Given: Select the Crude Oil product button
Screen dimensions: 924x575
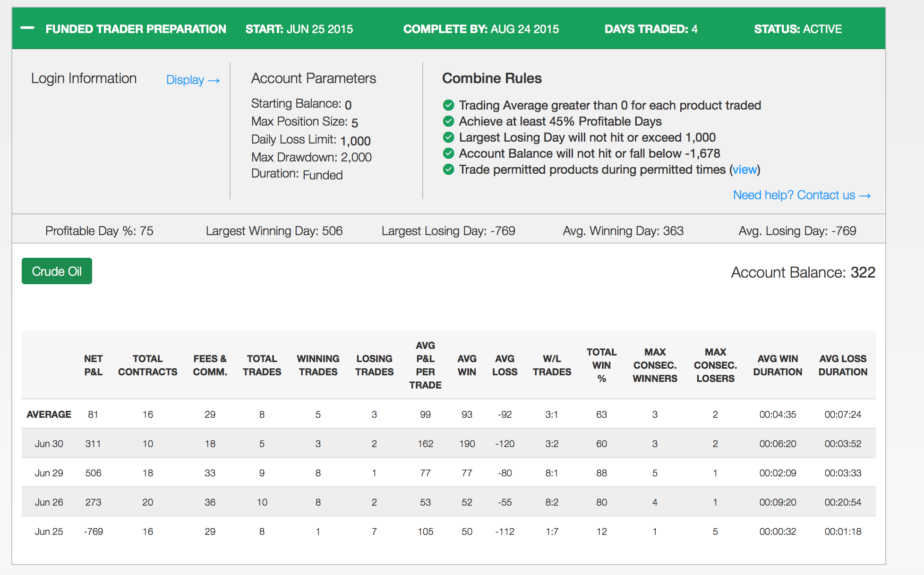Looking at the screenshot, I should tap(57, 271).
